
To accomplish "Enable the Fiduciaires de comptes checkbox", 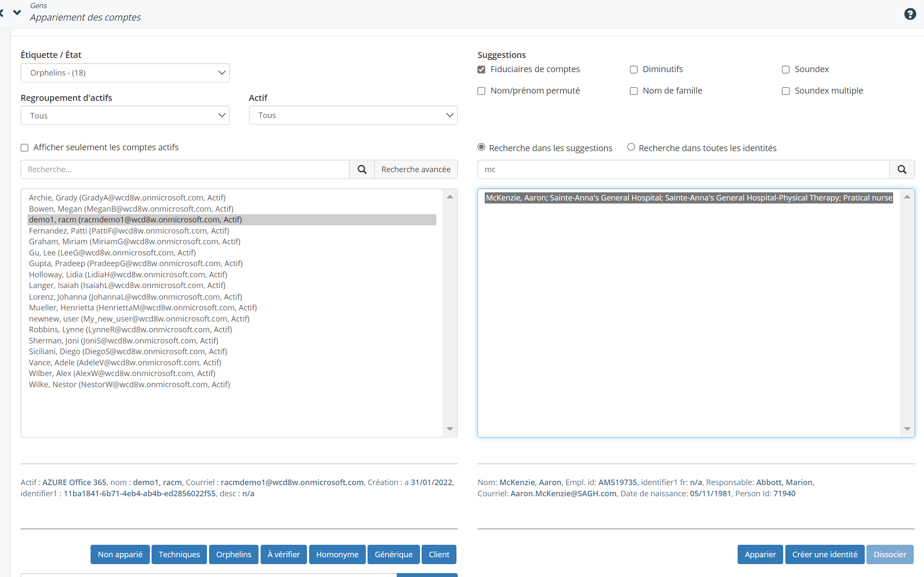I will (x=480, y=69).
